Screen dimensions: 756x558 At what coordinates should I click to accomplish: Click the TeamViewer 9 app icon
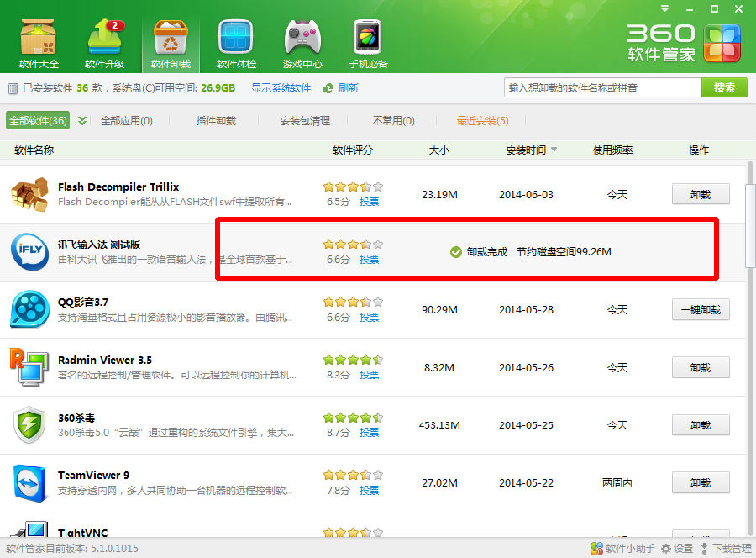tap(29, 482)
